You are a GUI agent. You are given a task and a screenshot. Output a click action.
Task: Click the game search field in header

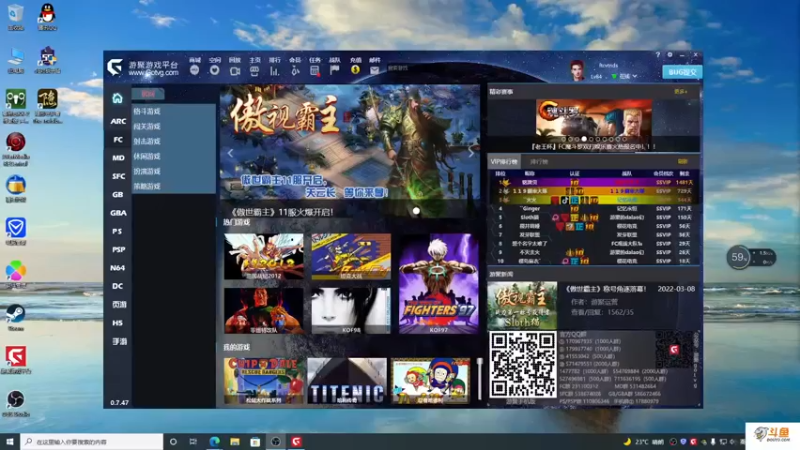[423, 68]
